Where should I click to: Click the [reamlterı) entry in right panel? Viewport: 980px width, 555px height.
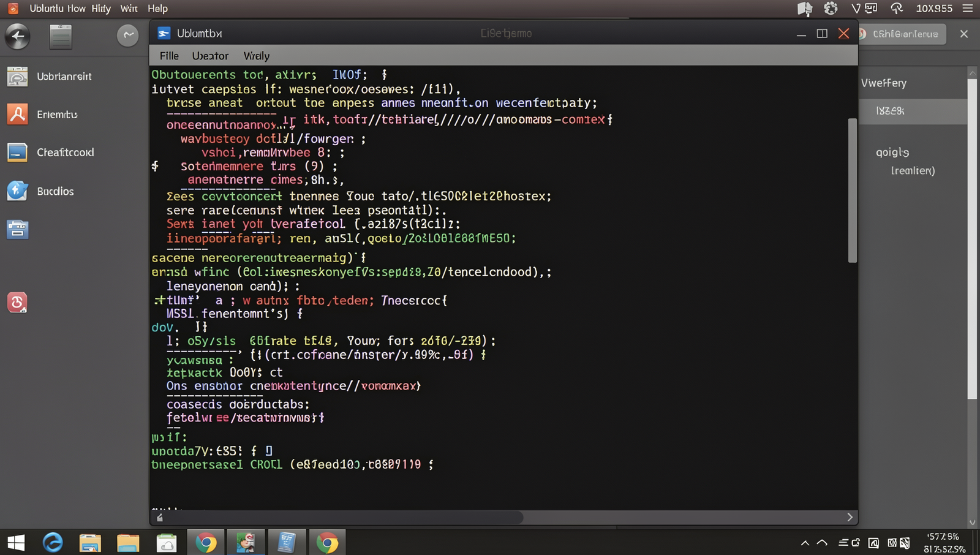point(913,171)
